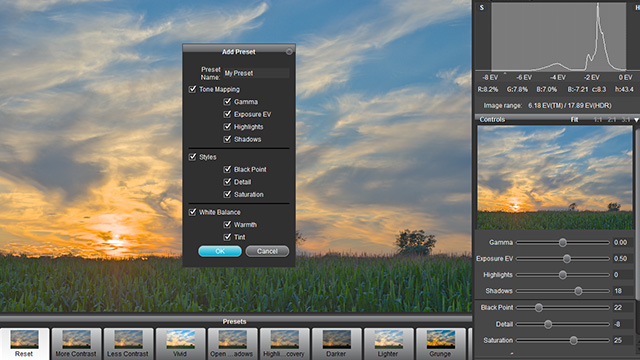Click the Preset Name input field

(256, 73)
